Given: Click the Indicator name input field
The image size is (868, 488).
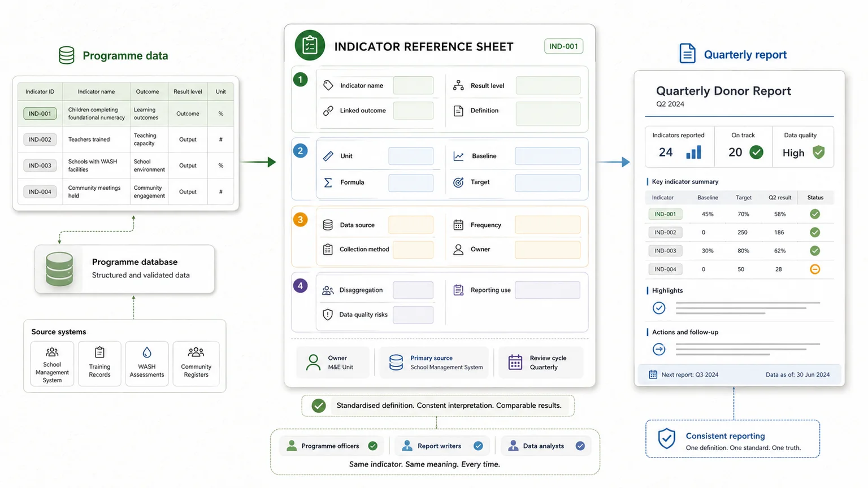Looking at the screenshot, I should pos(413,85).
